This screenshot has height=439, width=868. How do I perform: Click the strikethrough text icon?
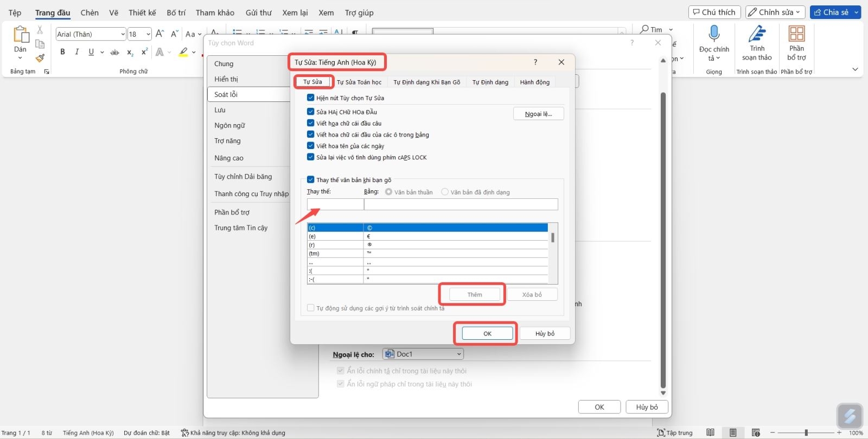coord(114,52)
